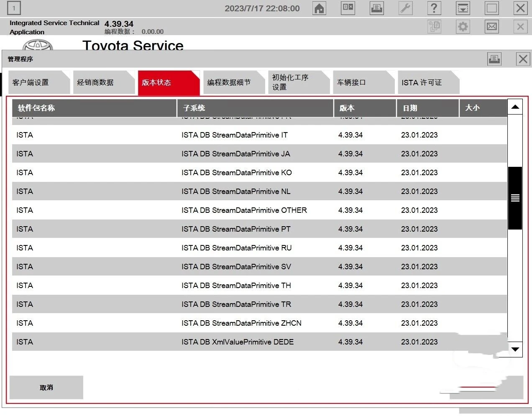Click the date and time display
The image size is (532, 416).
coord(262,8)
